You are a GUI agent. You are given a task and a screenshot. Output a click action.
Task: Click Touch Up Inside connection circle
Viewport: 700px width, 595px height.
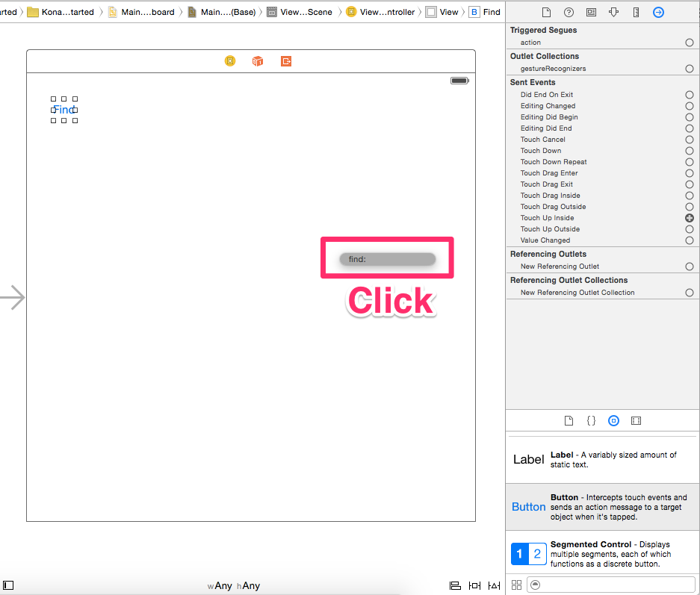coord(690,218)
